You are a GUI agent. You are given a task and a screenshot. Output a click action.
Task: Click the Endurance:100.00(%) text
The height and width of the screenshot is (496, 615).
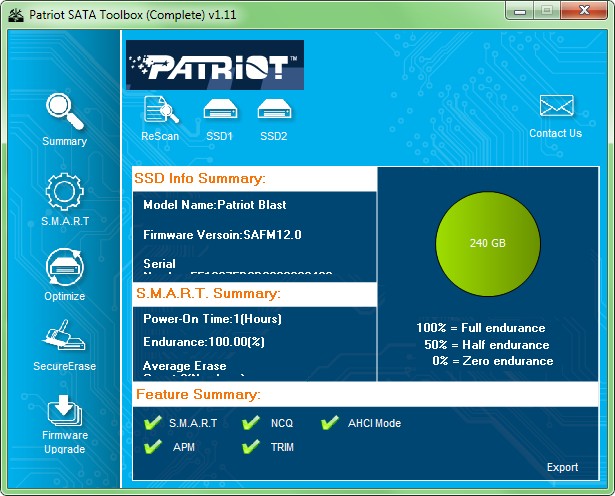point(204,342)
